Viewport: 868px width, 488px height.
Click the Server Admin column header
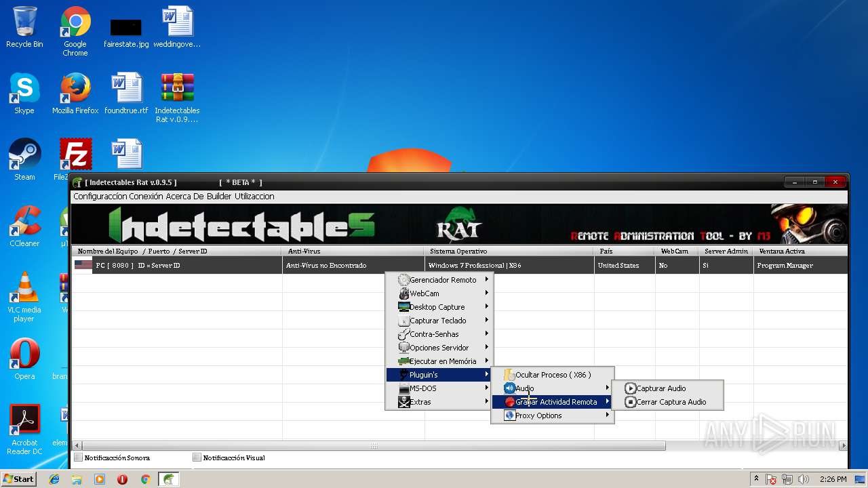click(x=726, y=251)
